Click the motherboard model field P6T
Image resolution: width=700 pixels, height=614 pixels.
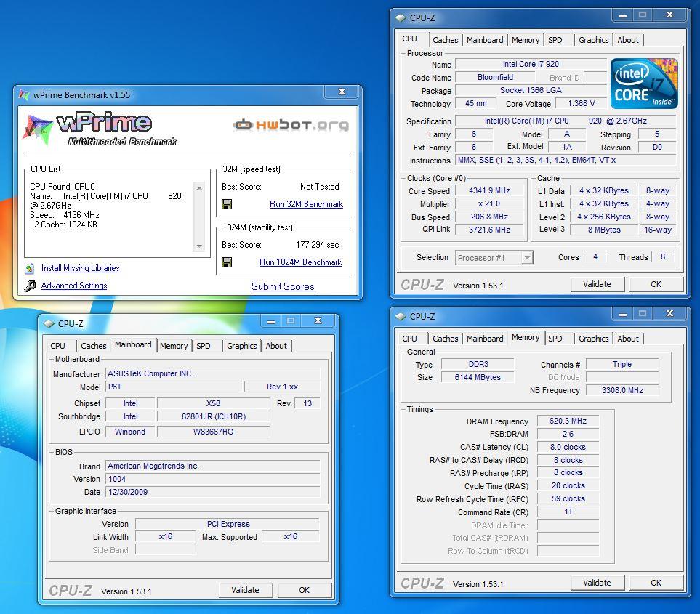pyautogui.click(x=174, y=387)
